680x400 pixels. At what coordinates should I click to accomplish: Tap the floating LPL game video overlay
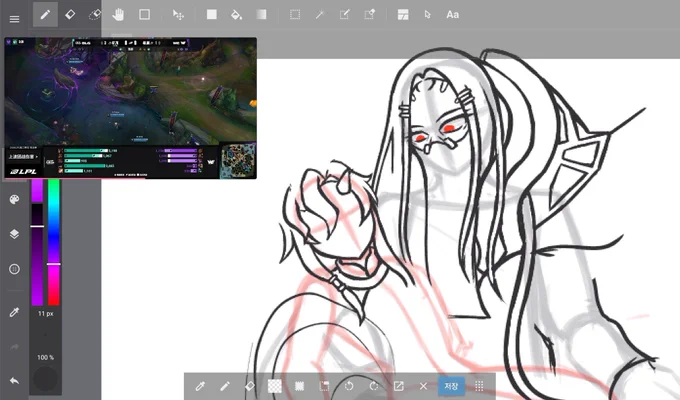tap(131, 108)
